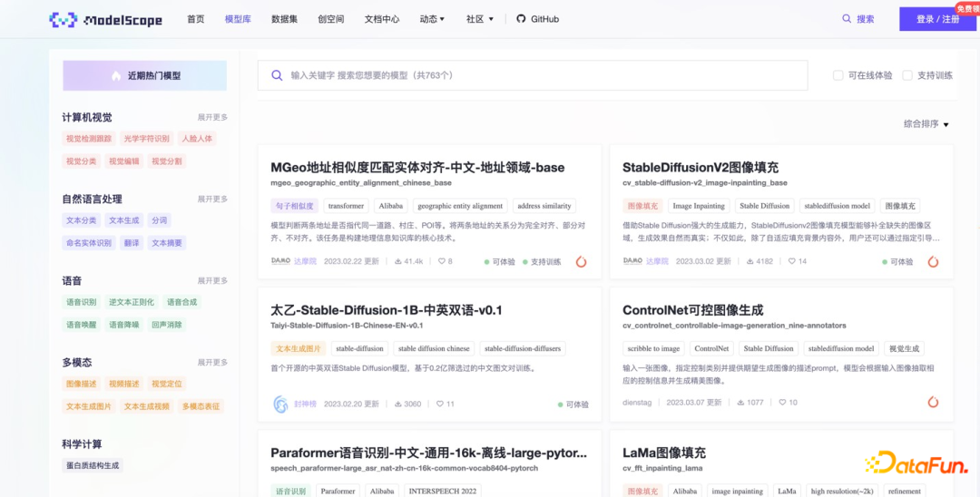Select 模型库 in navigation
980x497 pixels.
click(238, 19)
